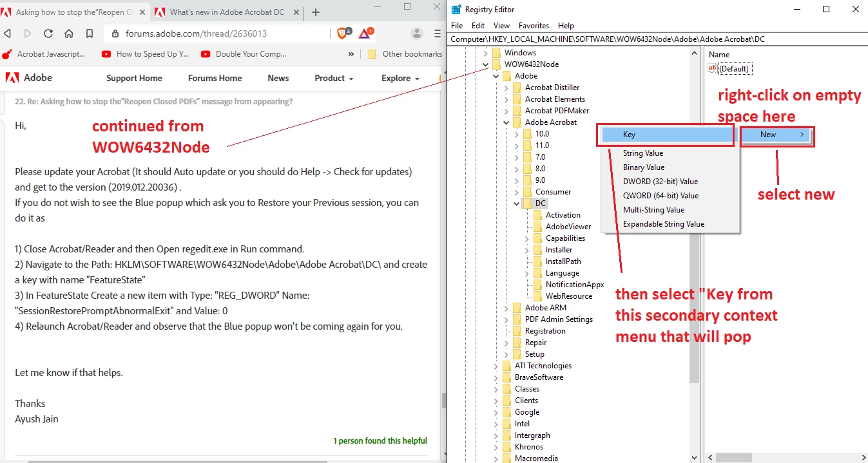This screenshot has width=868, height=463.
Task: Open the View menu in Registry Editor
Action: 501,26
